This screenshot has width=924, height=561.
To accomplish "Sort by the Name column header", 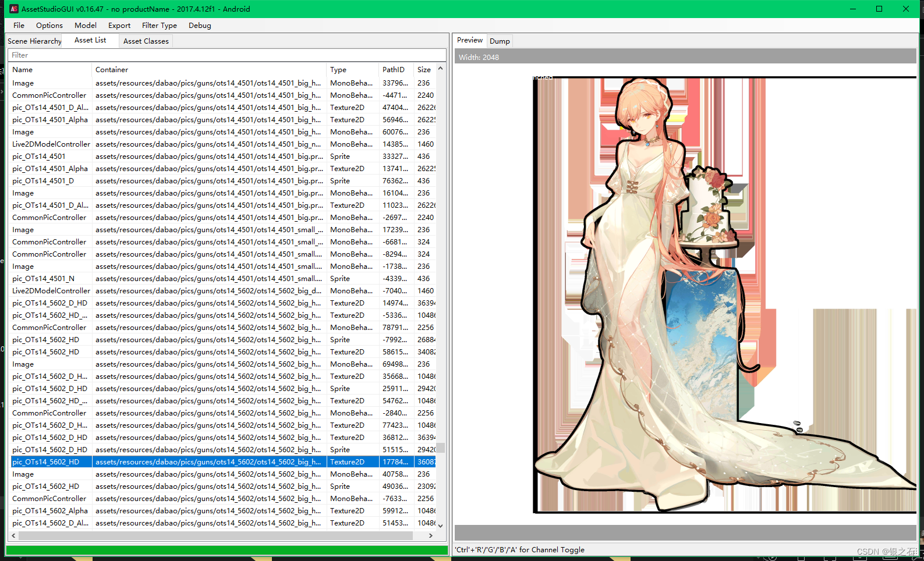I will [x=50, y=70].
